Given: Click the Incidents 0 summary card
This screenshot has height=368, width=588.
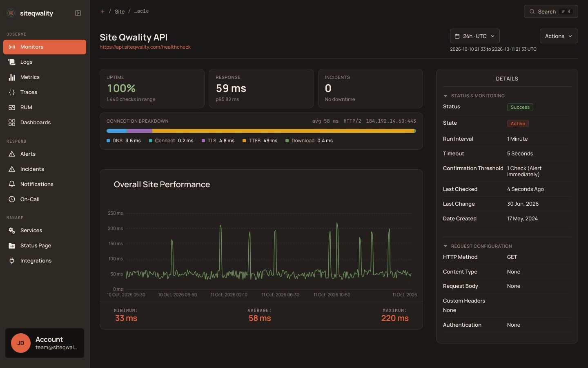Looking at the screenshot, I should tap(370, 88).
